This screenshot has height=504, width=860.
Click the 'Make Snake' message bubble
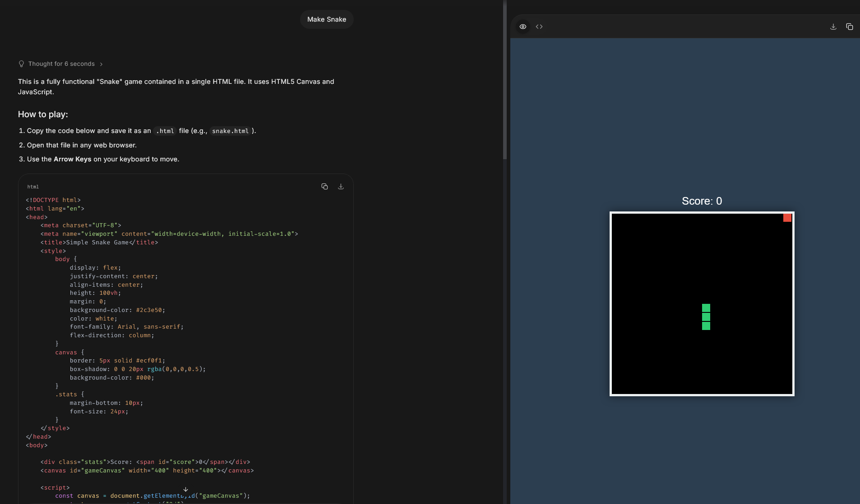tap(327, 19)
